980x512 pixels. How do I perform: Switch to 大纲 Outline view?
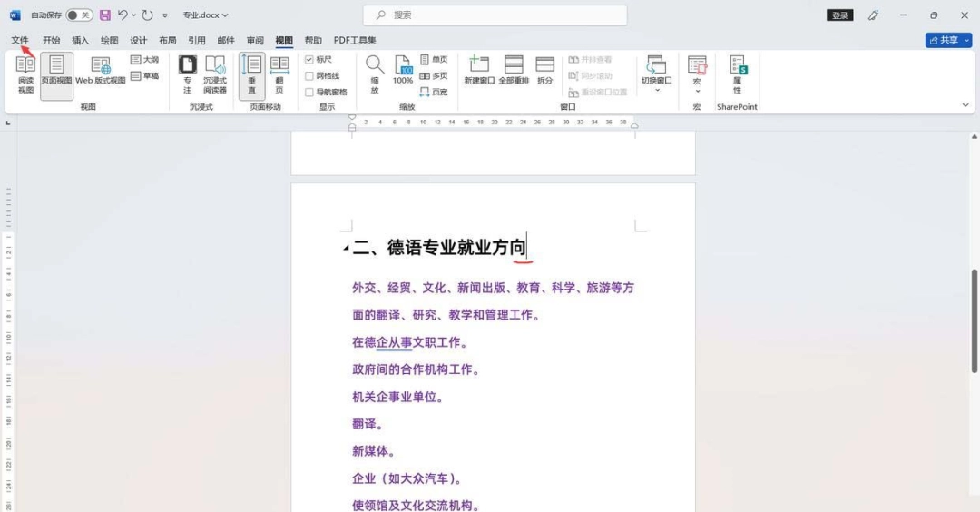tap(144, 59)
